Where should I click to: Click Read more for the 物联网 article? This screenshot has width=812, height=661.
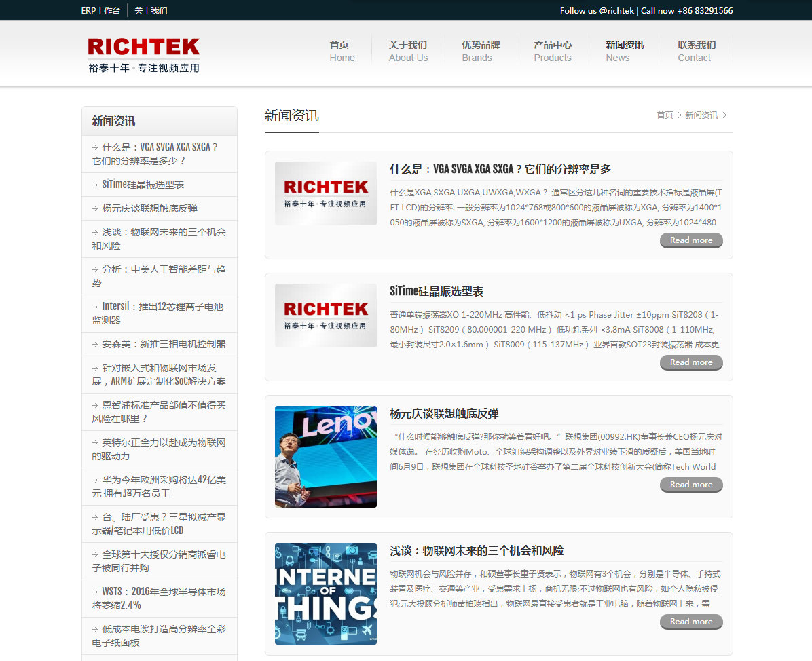[x=691, y=622]
